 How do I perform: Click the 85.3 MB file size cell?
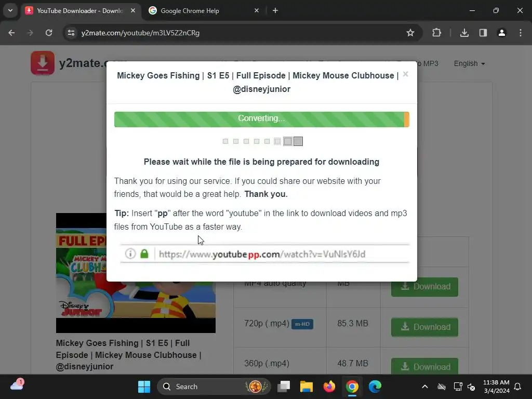coord(353,323)
